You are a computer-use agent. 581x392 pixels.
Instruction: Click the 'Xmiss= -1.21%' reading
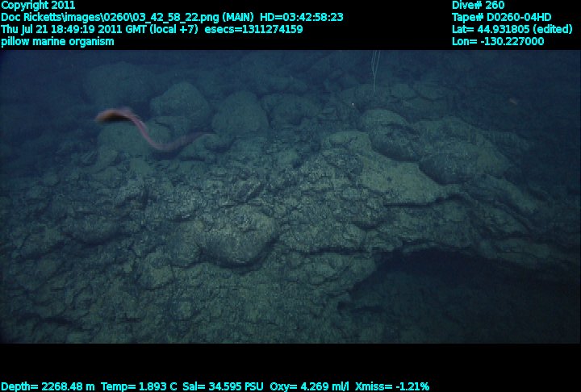click(x=392, y=386)
